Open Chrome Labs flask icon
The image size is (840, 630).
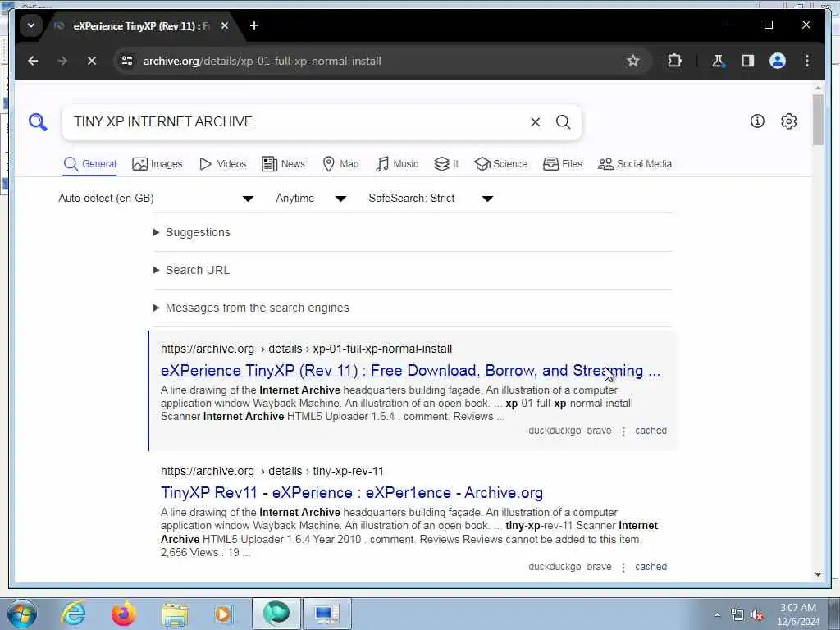(718, 61)
